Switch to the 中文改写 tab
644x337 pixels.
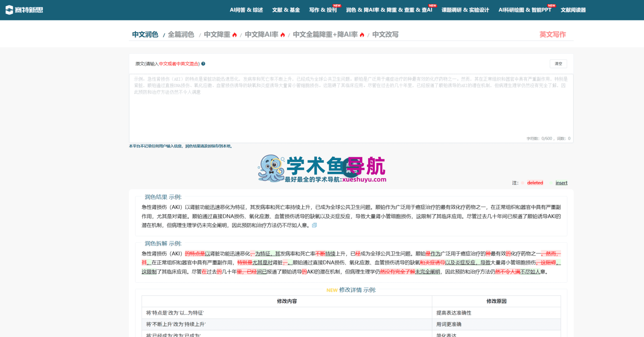click(x=385, y=35)
